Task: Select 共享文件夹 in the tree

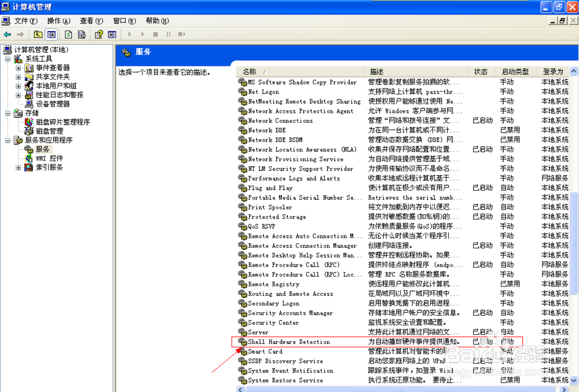Action: tap(53, 77)
